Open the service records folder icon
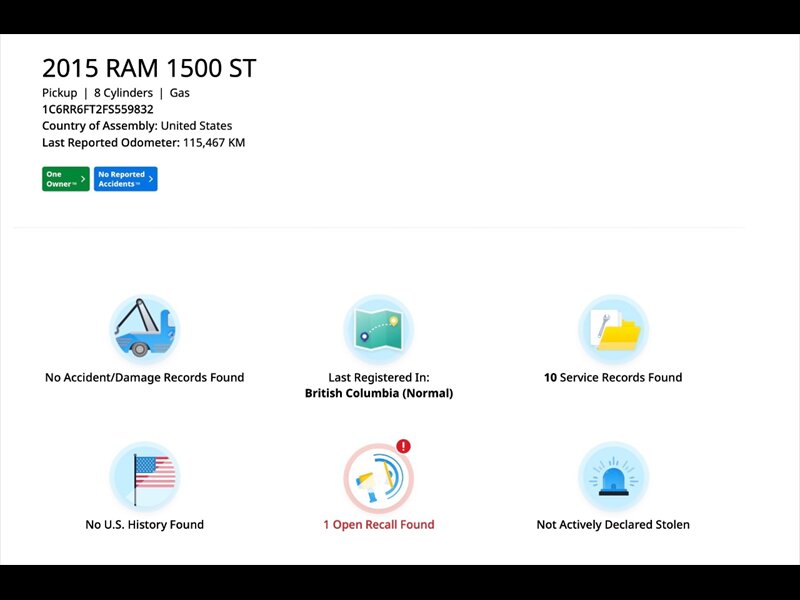The width and height of the screenshot is (800, 600). (x=613, y=330)
